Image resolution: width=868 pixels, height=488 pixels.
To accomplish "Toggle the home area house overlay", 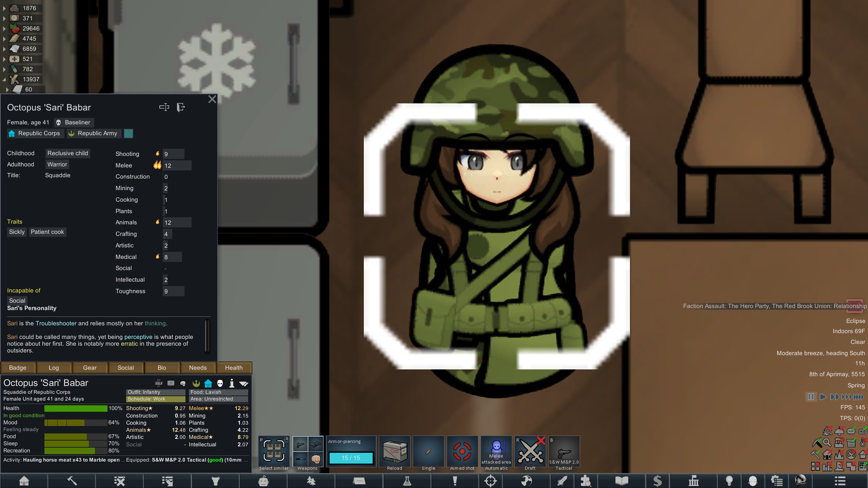I will pos(827,454).
